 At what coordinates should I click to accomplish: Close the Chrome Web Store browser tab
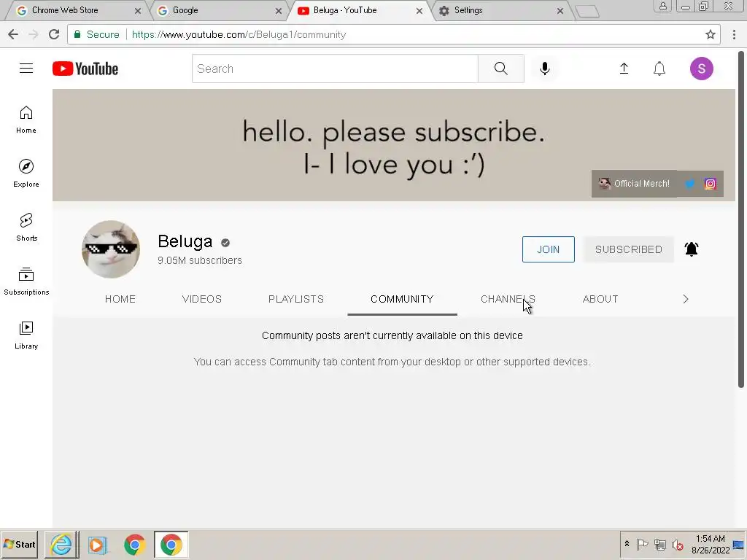[x=138, y=10]
